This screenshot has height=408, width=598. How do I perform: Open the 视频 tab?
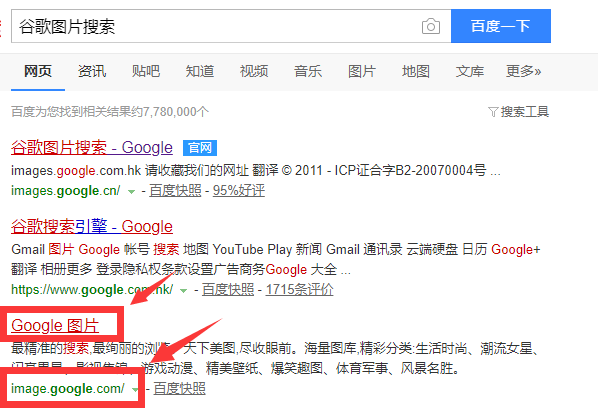(x=254, y=71)
